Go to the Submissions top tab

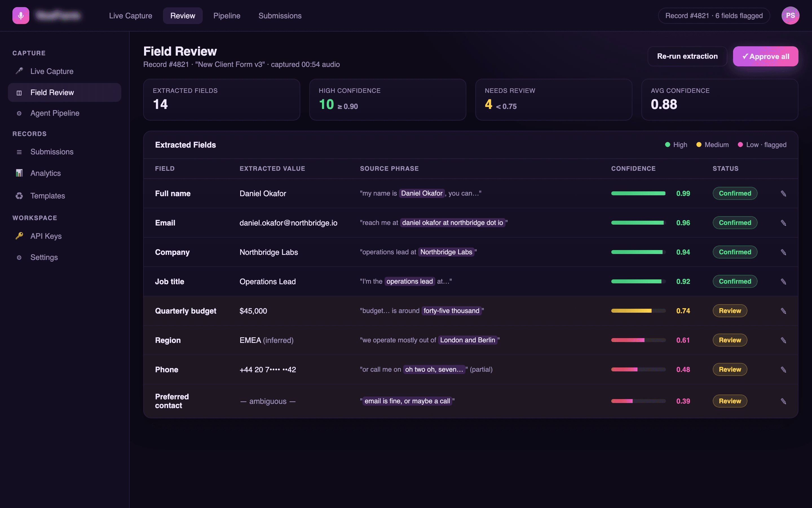point(280,16)
